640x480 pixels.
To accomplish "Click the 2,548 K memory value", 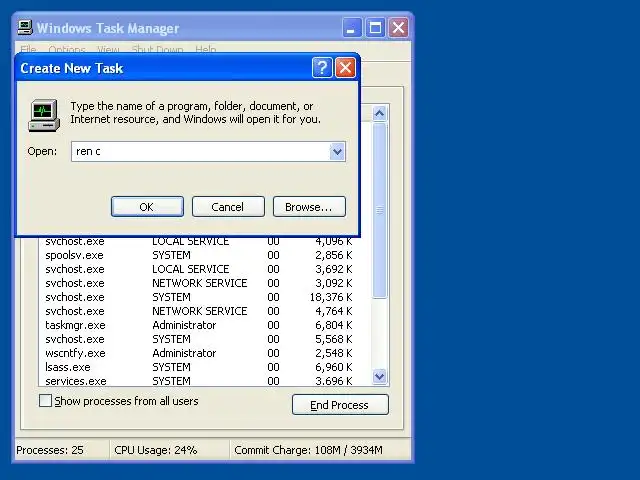I will coord(333,353).
